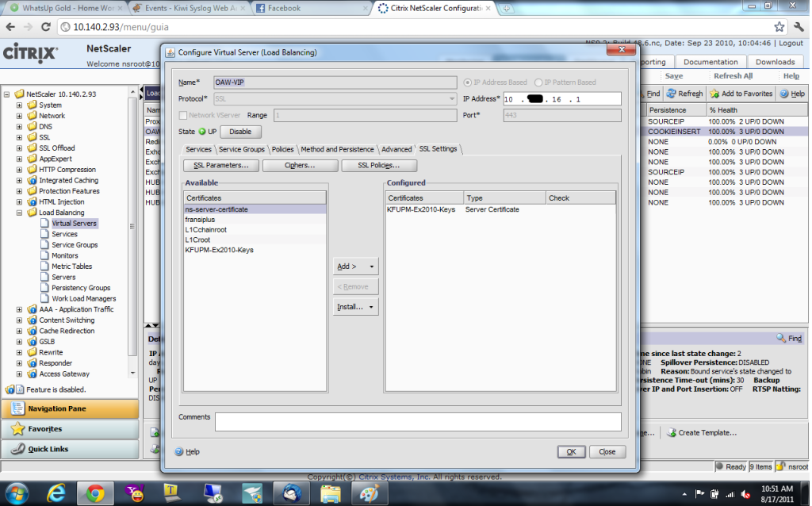Screen dimensions: 812x506
Task: Expand the Network tree node
Action: tap(19, 116)
